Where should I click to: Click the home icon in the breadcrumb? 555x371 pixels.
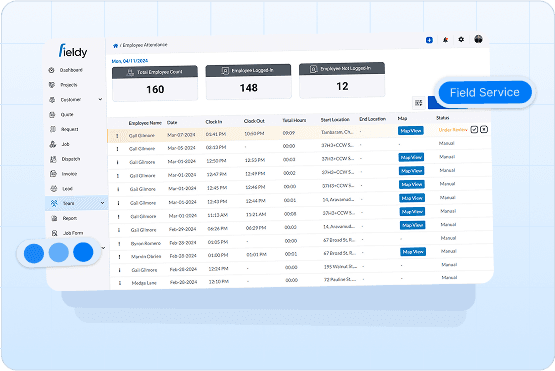click(x=115, y=46)
